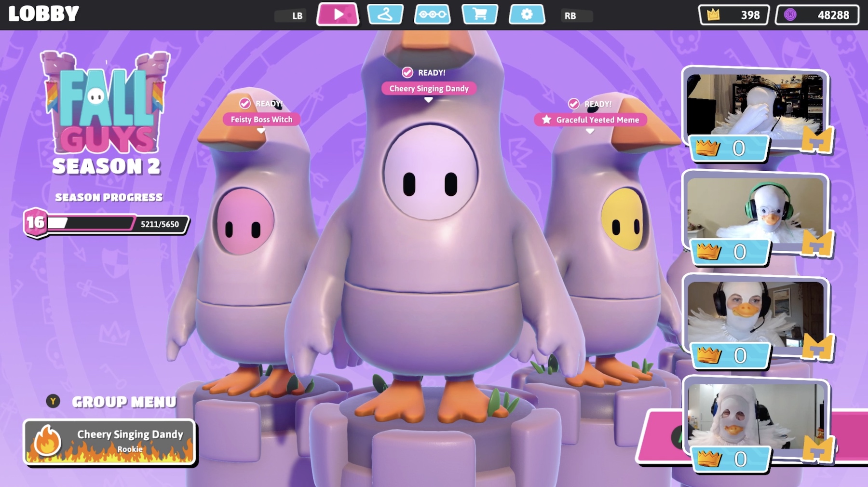Click the LOBBY title text
This screenshot has width=868, height=487.
(x=43, y=14)
